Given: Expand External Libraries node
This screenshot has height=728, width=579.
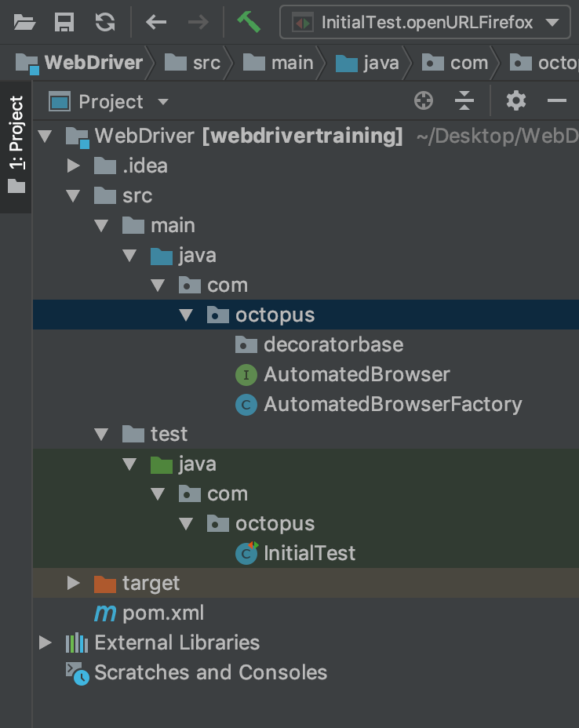Looking at the screenshot, I should [46, 642].
